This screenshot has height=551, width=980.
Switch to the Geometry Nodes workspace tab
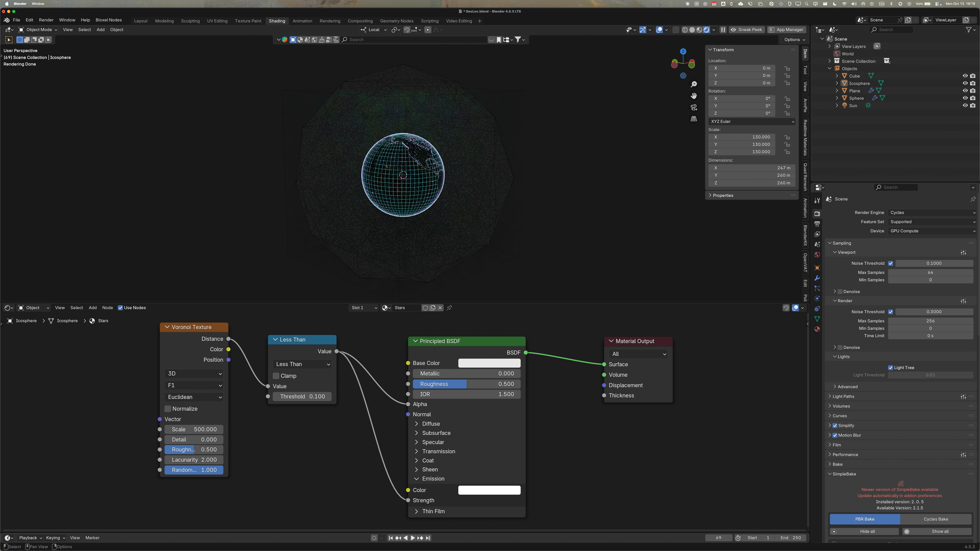point(396,21)
